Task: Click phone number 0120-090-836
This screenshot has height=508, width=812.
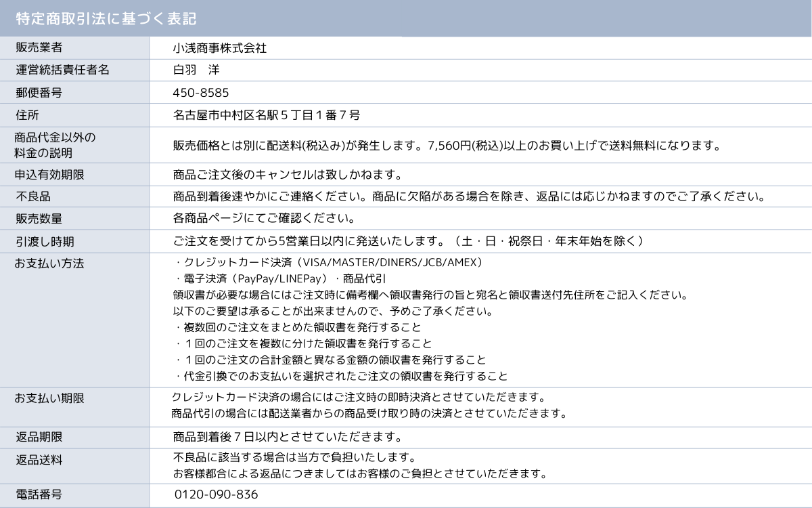Action: tap(216, 494)
